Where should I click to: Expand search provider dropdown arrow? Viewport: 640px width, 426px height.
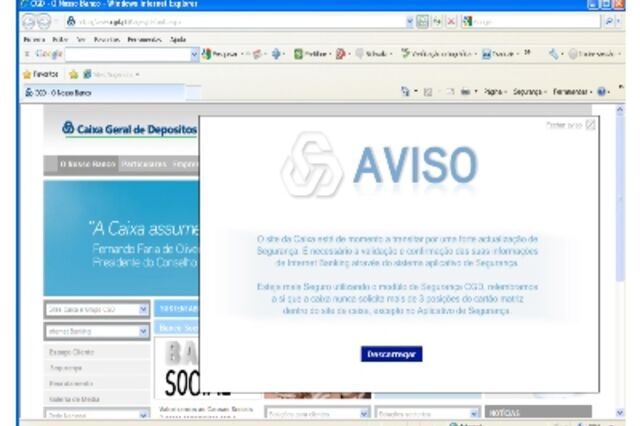pos(618,21)
